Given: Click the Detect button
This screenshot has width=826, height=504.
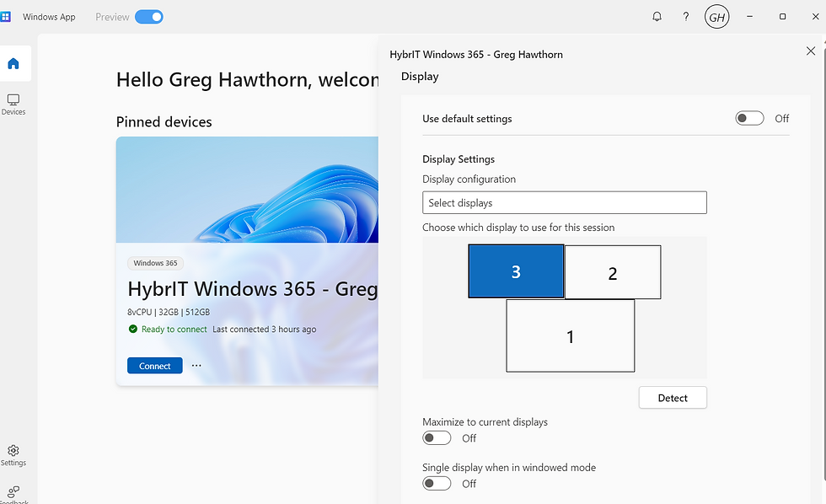Looking at the screenshot, I should pyautogui.click(x=673, y=398).
